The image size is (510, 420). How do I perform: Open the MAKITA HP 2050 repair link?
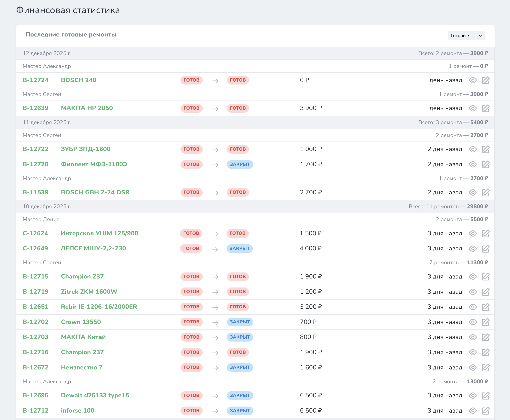tap(87, 108)
